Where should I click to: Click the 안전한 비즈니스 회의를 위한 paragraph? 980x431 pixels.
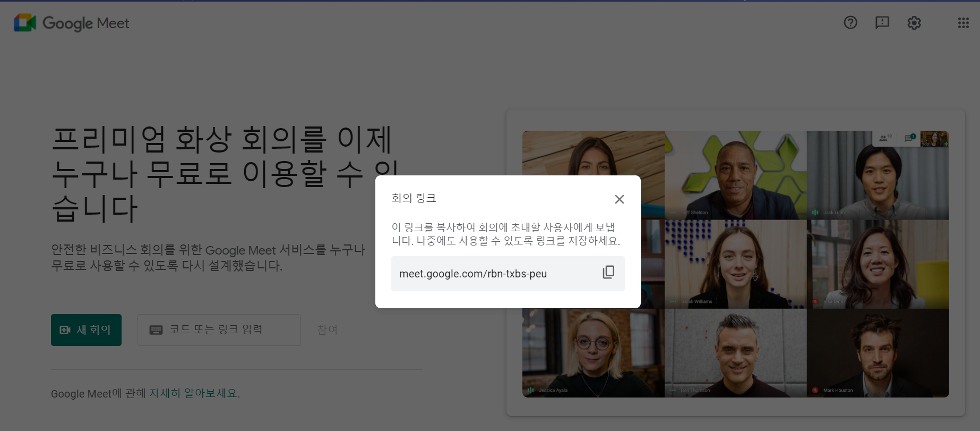click(208, 257)
